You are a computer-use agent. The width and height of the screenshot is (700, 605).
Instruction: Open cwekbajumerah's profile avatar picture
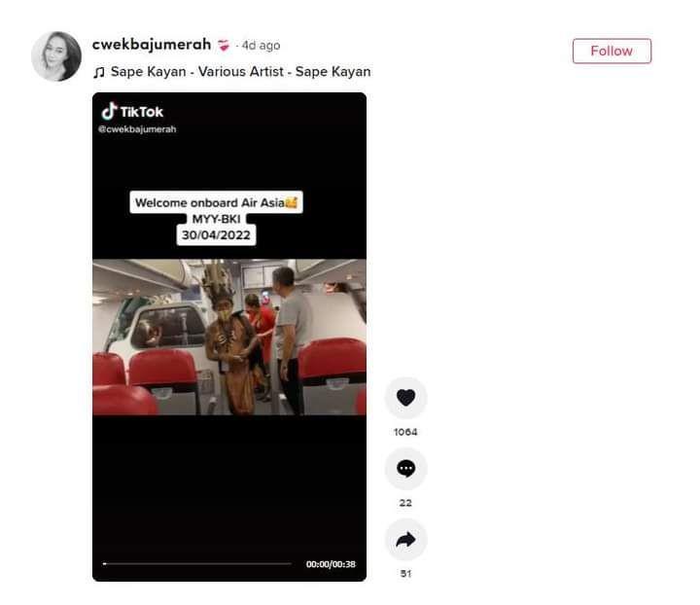coord(56,56)
